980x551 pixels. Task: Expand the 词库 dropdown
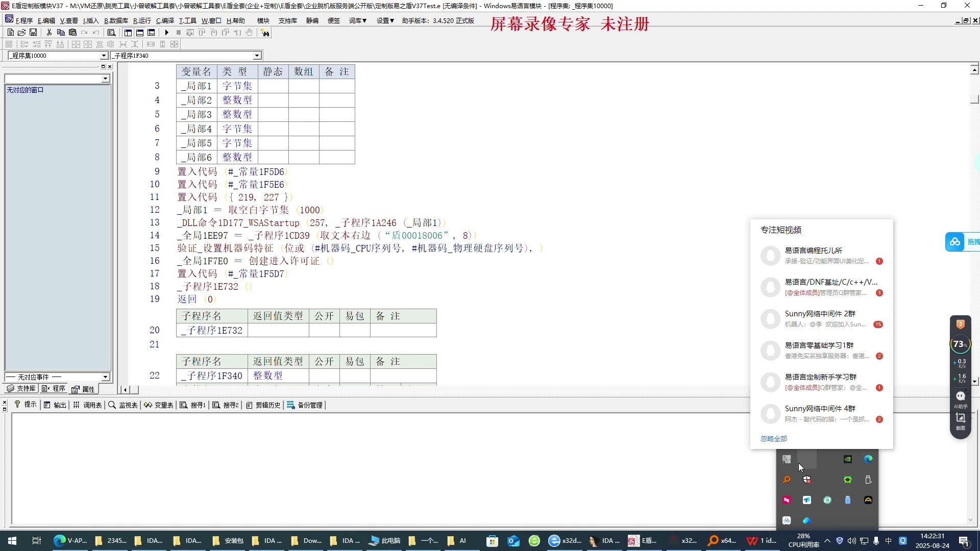358,20
